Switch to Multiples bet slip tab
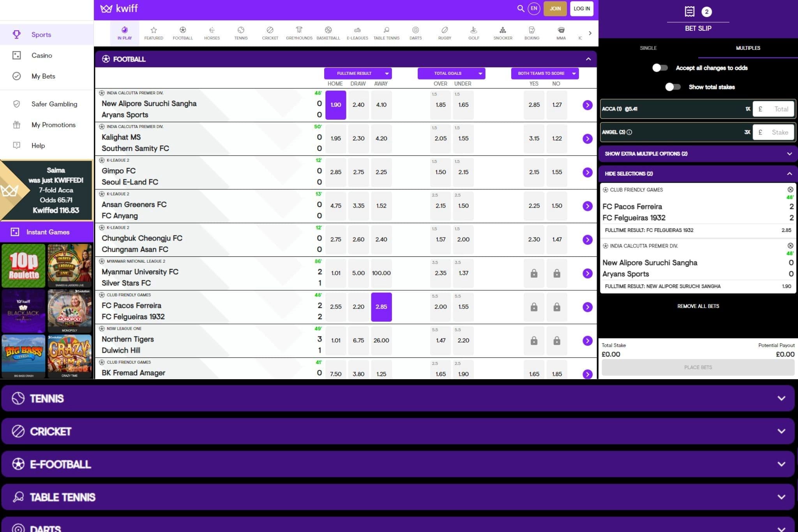The height and width of the screenshot is (532, 798). 748,48
